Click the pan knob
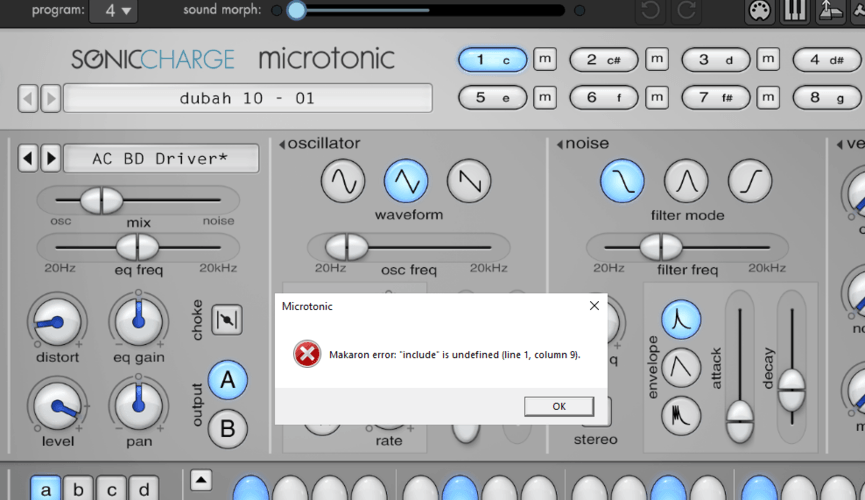865x500 pixels. 138,406
